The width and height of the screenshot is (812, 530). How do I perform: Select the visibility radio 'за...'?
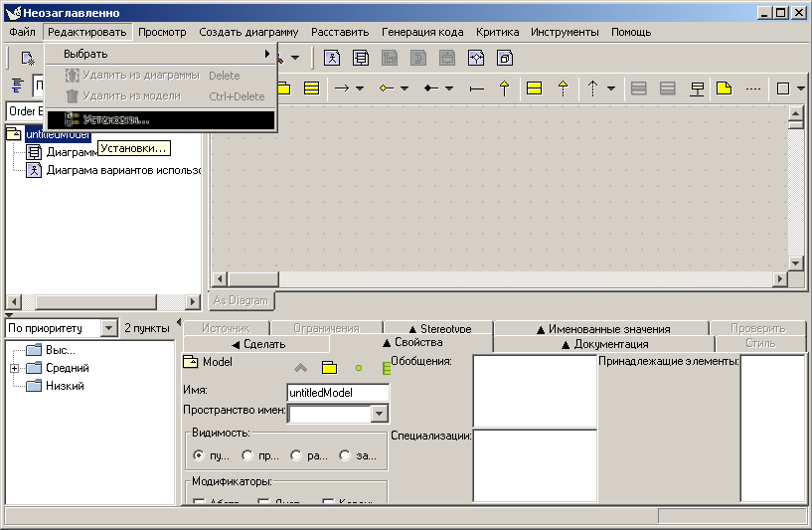click(x=344, y=455)
